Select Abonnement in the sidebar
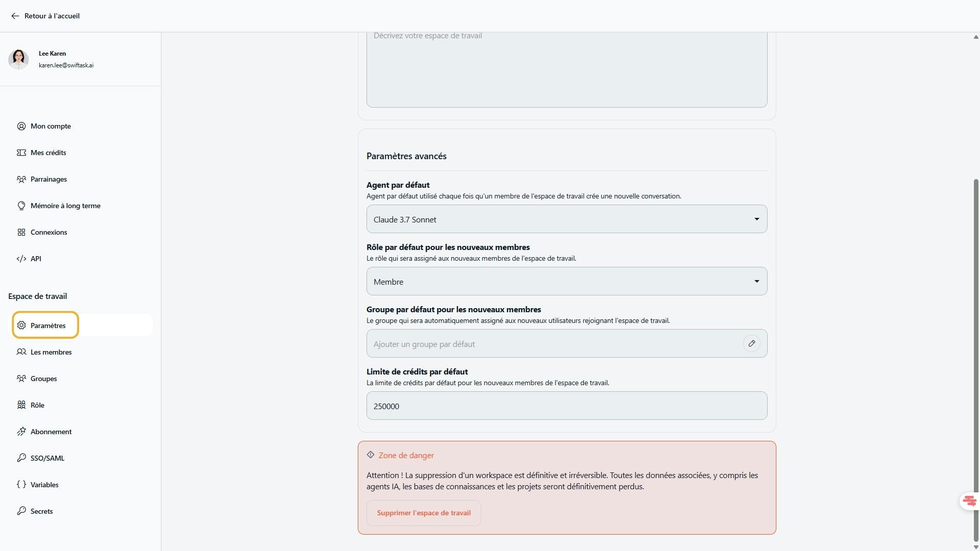This screenshot has width=980, height=551. (51, 432)
